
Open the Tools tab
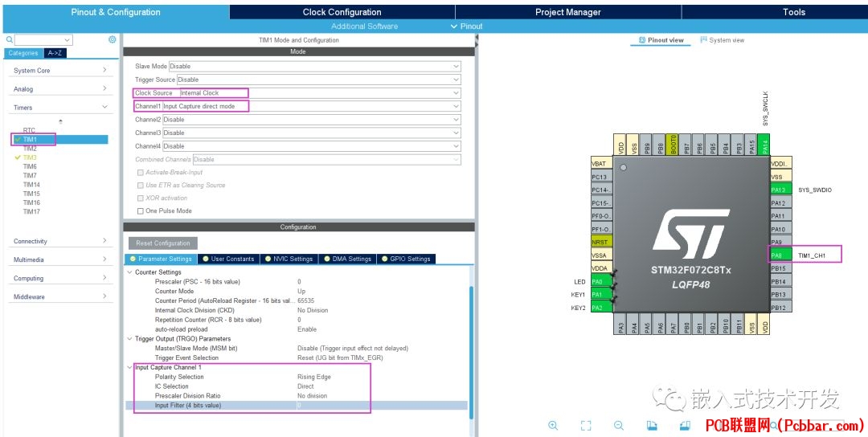tap(794, 12)
